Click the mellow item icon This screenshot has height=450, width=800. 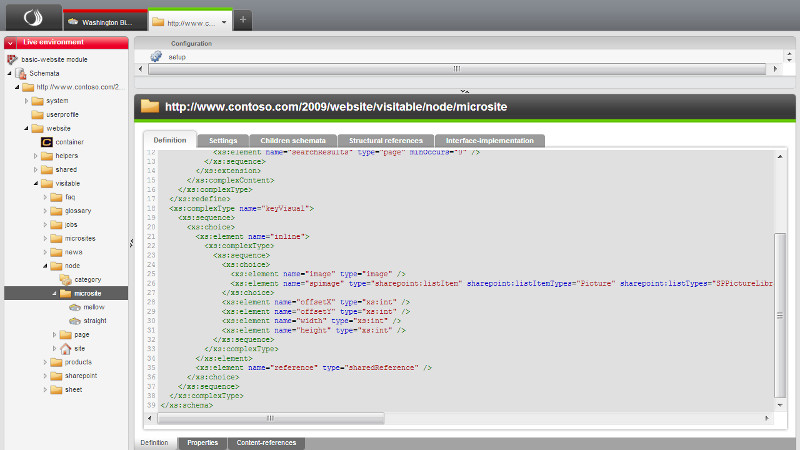[x=75, y=307]
